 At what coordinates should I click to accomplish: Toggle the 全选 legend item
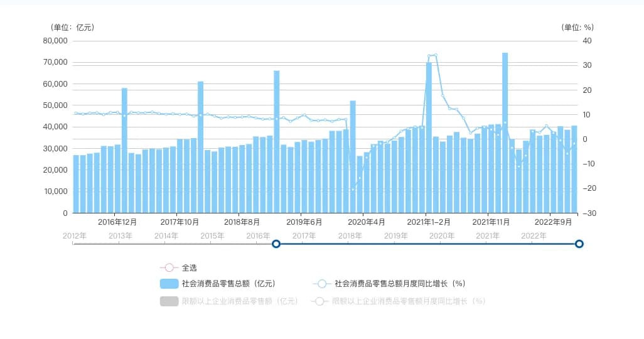(179, 268)
